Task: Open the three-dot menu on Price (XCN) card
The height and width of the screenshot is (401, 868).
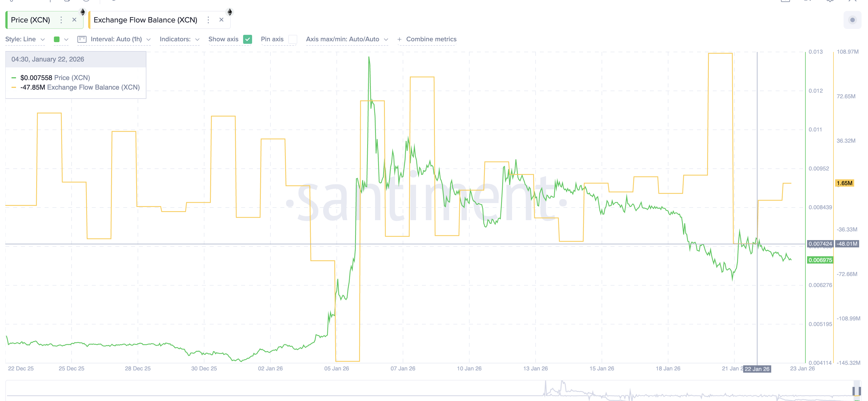Action: click(61, 20)
